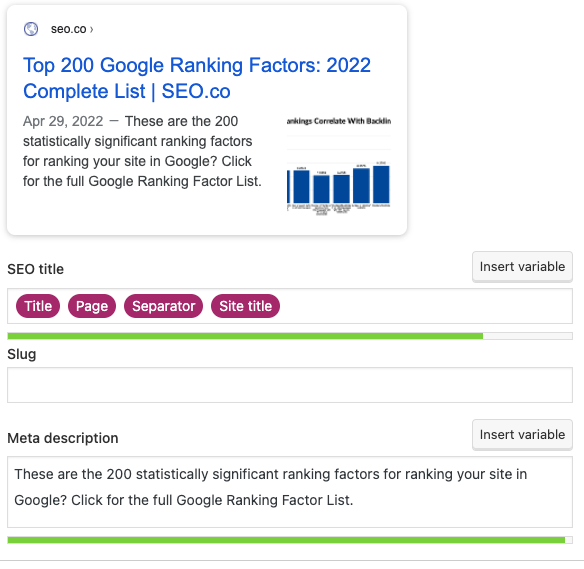Click the preview snippet description text
Image resolution: width=584 pixels, height=569 pixels.
click(142, 151)
